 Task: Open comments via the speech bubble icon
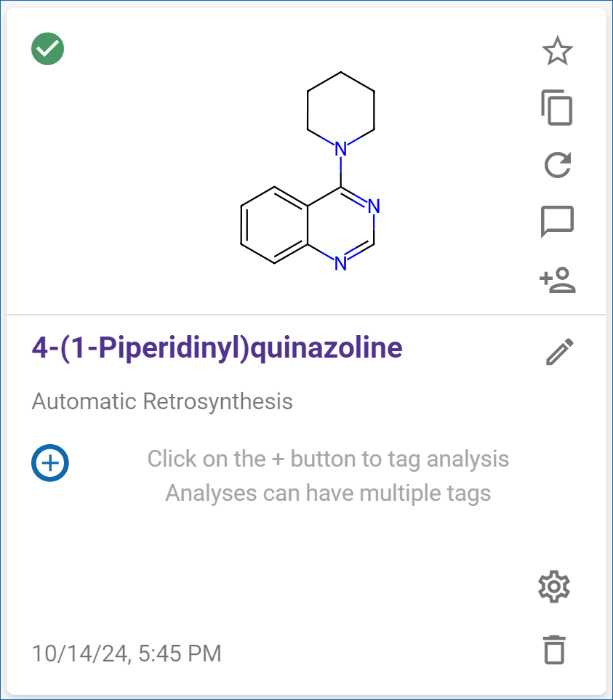[x=557, y=222]
